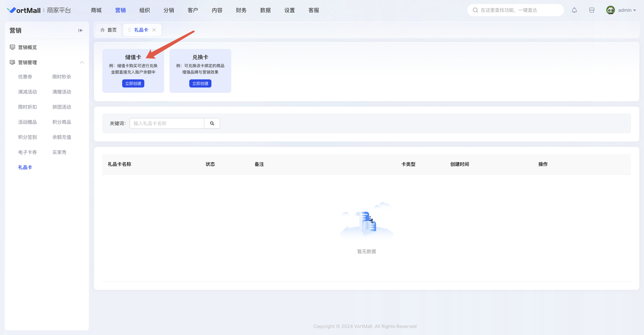The width and height of the screenshot is (644, 335).
Task: Open 营销概览 in the sidebar
Action: (27, 48)
